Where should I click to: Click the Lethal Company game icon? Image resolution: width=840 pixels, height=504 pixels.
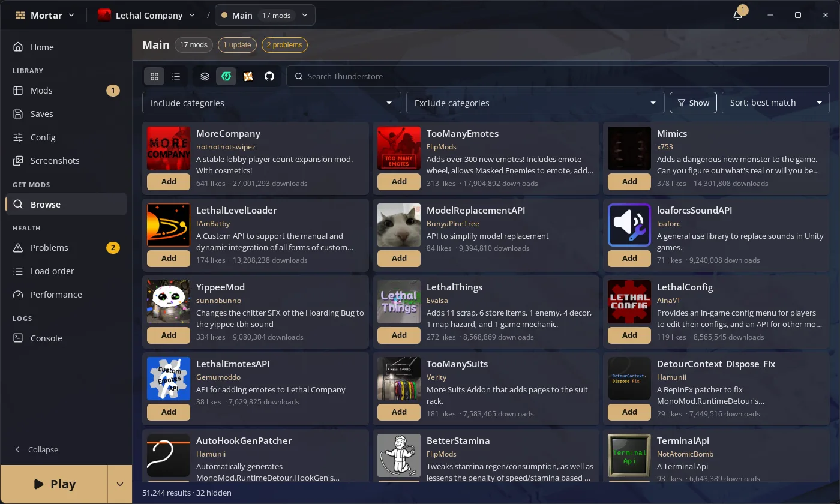pos(104,15)
